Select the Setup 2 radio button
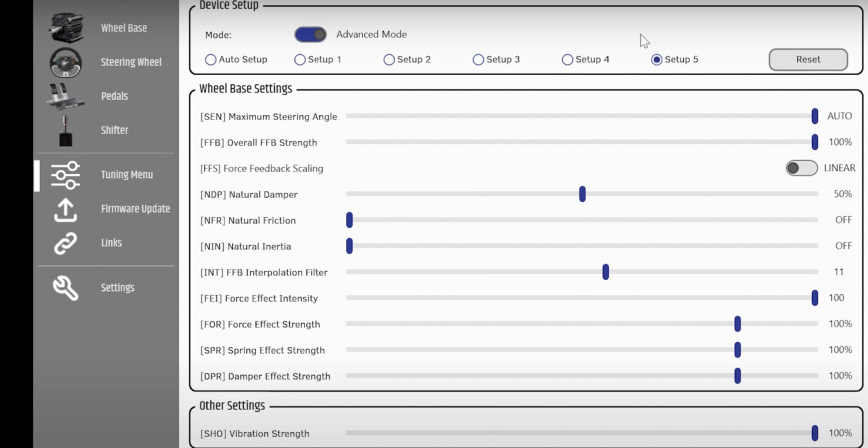This screenshot has height=448, width=868. point(389,59)
